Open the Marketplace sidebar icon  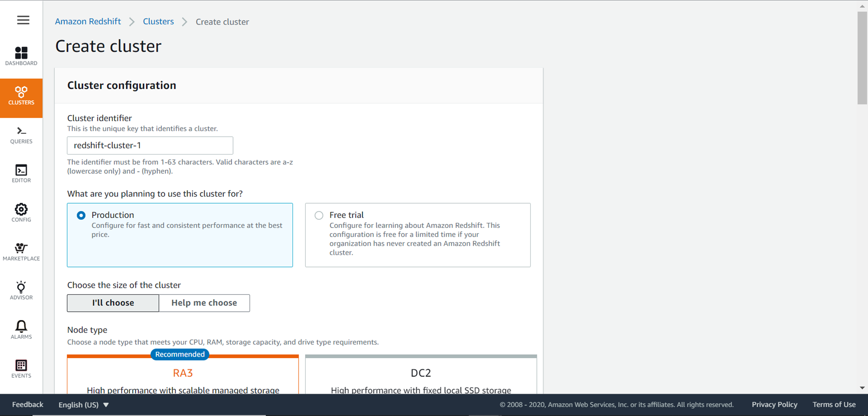tap(21, 252)
